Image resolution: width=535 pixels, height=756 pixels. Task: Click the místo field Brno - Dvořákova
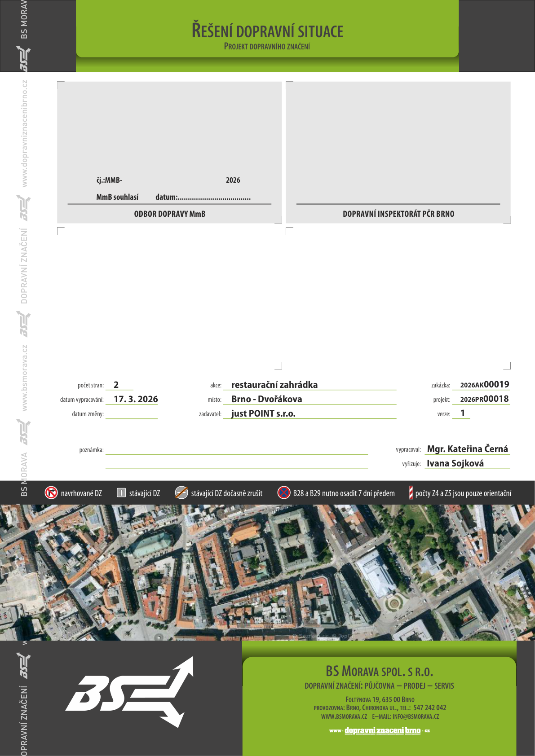[x=310, y=399]
